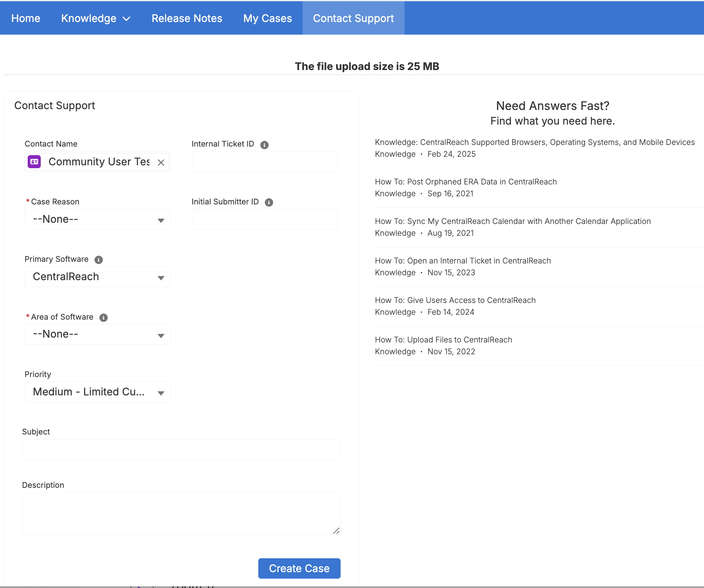Click the Subject input field

181,450
